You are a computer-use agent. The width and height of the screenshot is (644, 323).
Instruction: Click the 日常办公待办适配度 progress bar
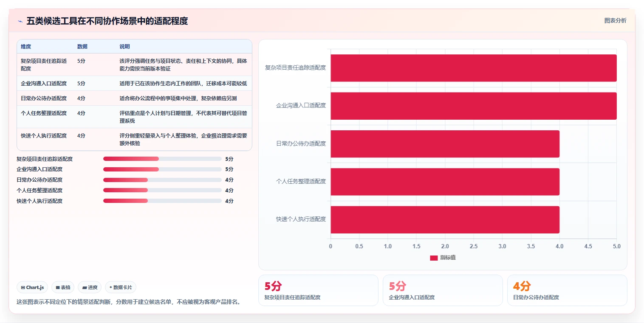click(162, 180)
